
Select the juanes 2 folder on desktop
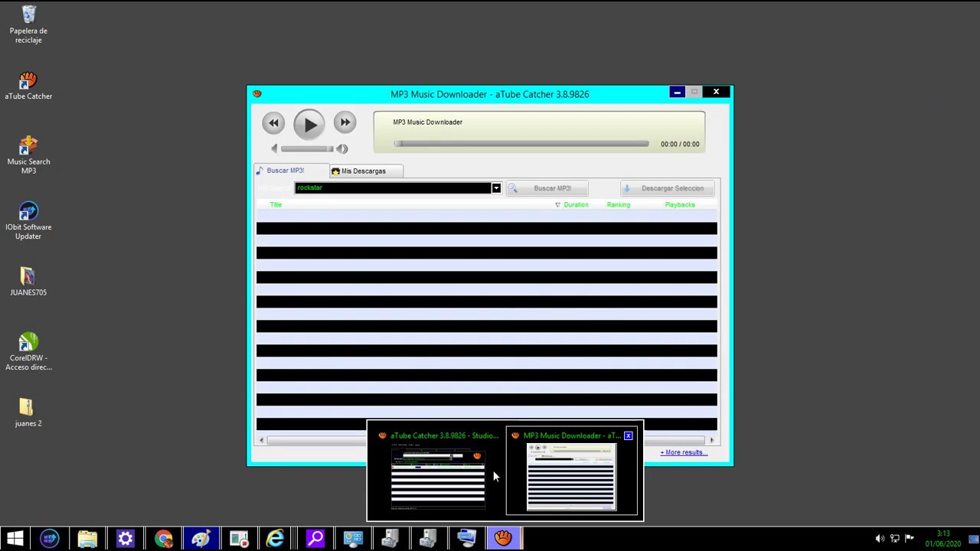tap(28, 413)
